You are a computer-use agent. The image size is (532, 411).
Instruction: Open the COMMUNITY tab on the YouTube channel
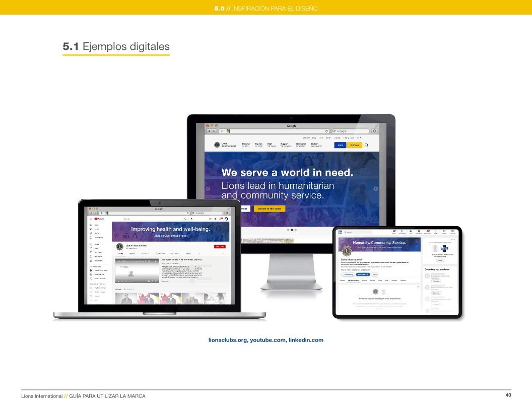pyautogui.click(x=160, y=254)
